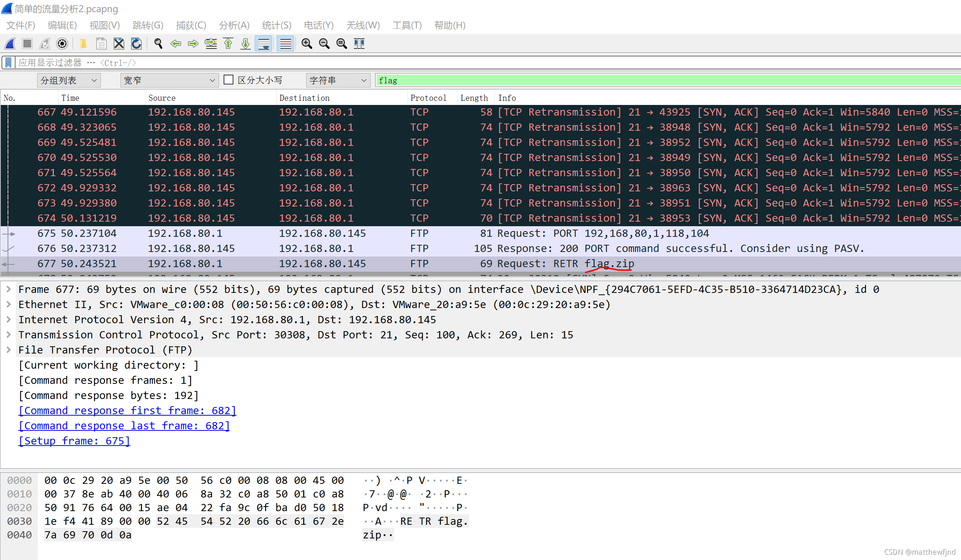Sort by the Length column header
The width and height of the screenshot is (961, 560).
(x=476, y=98)
